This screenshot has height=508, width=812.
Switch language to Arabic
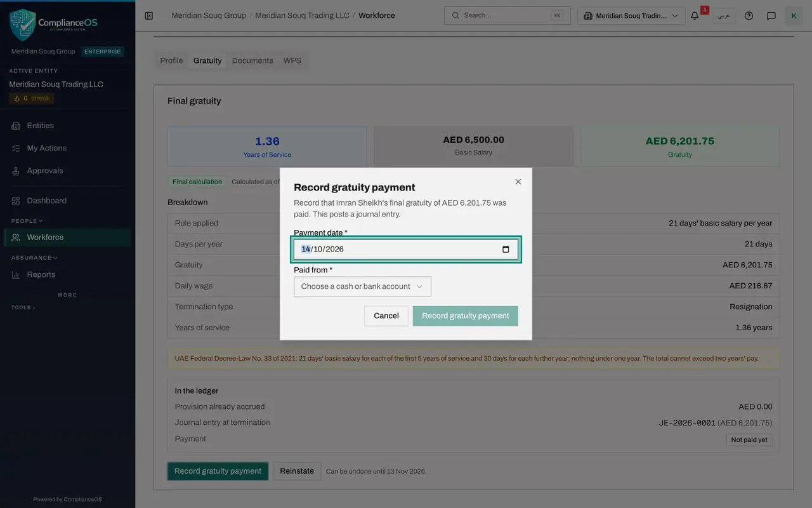724,16
